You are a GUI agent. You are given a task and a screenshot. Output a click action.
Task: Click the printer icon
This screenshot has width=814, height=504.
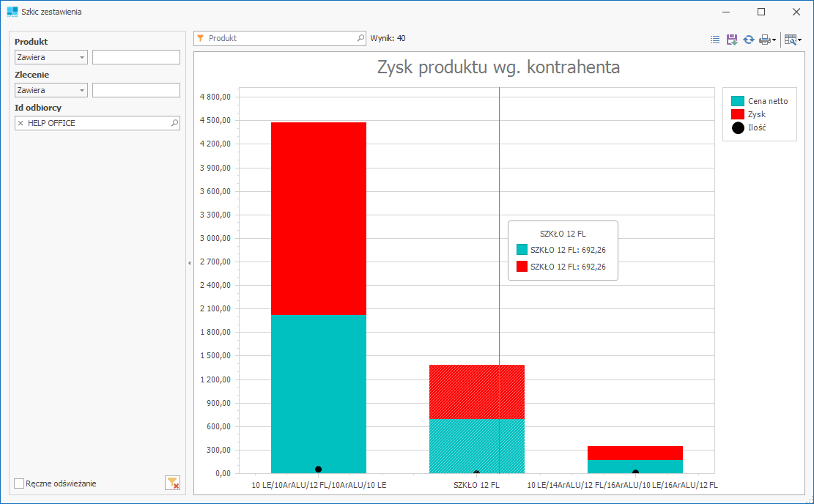[764, 40]
